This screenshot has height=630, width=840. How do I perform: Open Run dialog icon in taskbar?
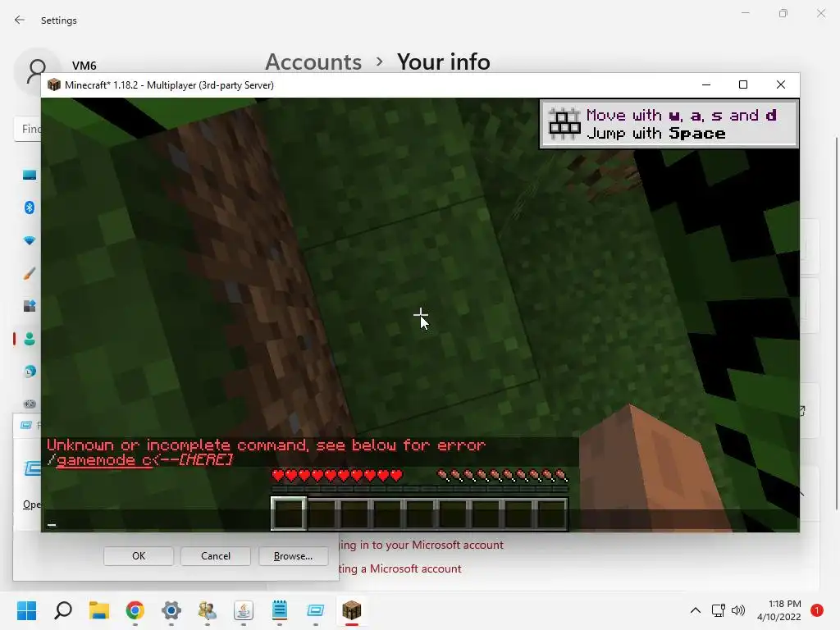point(316,610)
